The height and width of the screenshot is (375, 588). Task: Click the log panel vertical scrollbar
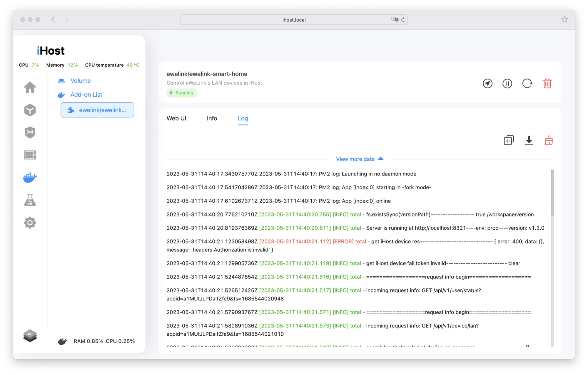pyautogui.click(x=552, y=193)
